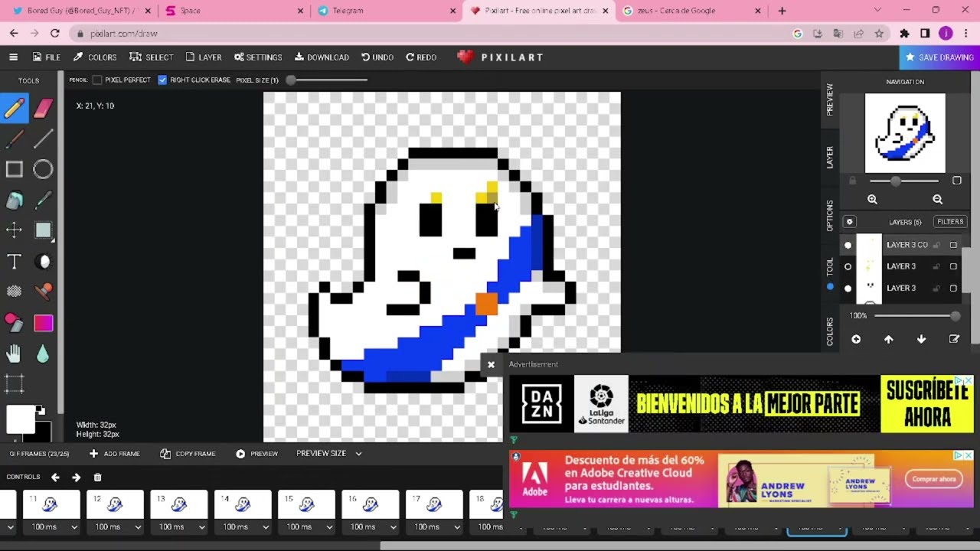The image size is (980, 551).
Task: Select the Blur droplet tool
Action: [43, 354]
